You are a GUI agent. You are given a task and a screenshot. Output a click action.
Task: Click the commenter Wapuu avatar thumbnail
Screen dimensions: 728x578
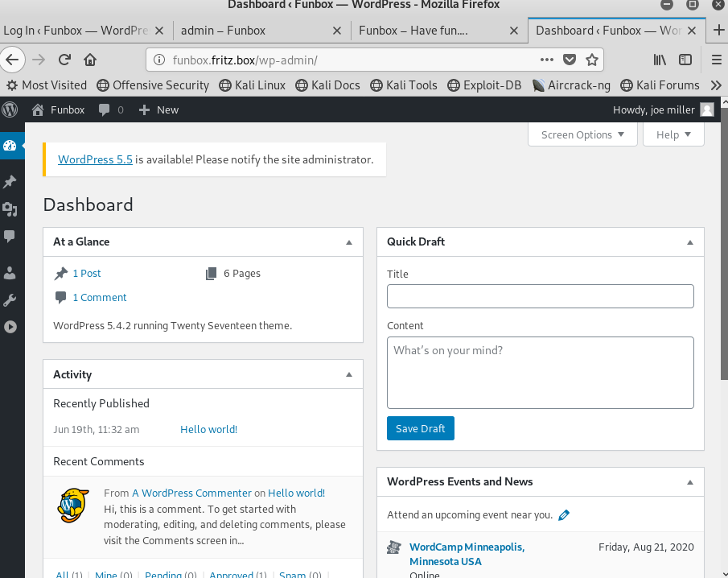tap(73, 505)
